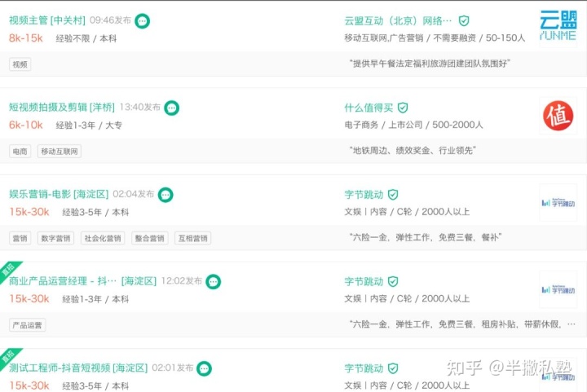Click 13:40发布 post time
The height and width of the screenshot is (392, 587).
pos(140,108)
